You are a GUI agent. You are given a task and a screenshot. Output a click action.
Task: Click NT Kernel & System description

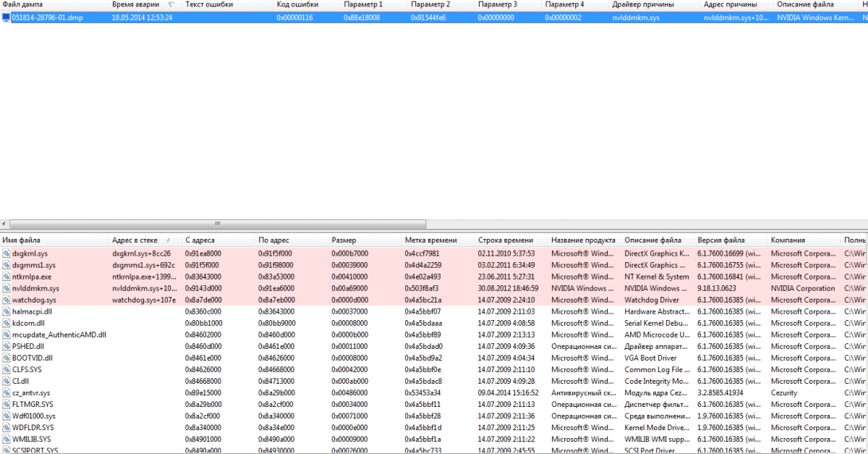pyautogui.click(x=657, y=277)
